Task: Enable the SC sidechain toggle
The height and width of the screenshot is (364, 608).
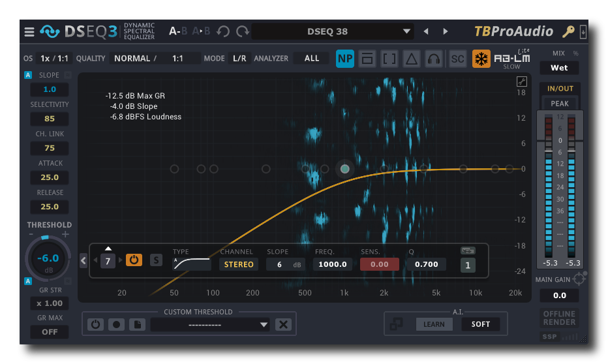Action: point(458,59)
